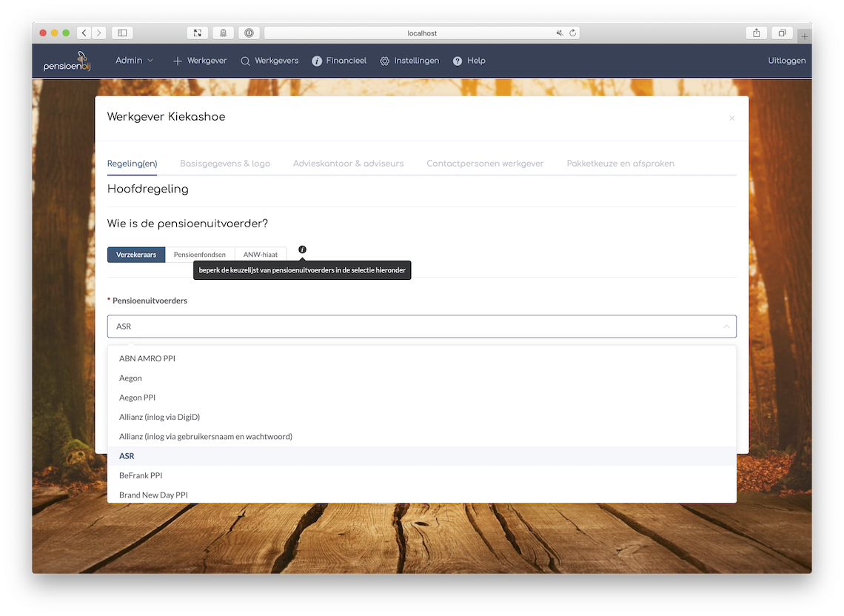Viewport: 844px width, 616px height.
Task: Reload the page with the refresh icon
Action: click(x=572, y=33)
